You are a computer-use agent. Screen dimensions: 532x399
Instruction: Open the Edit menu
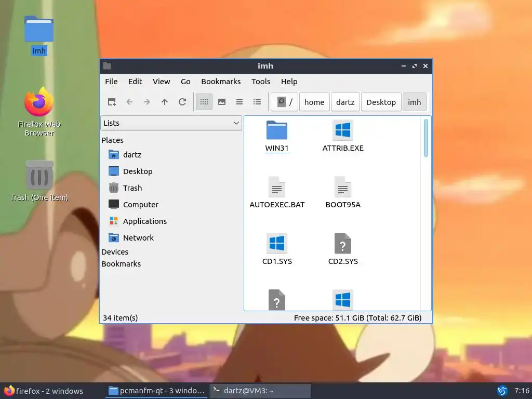pos(135,82)
